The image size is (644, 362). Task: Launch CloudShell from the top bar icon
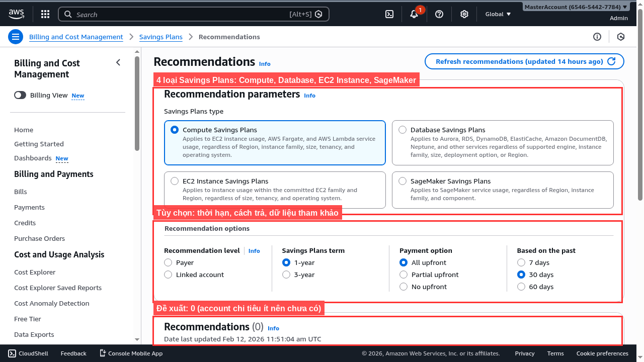(389, 14)
